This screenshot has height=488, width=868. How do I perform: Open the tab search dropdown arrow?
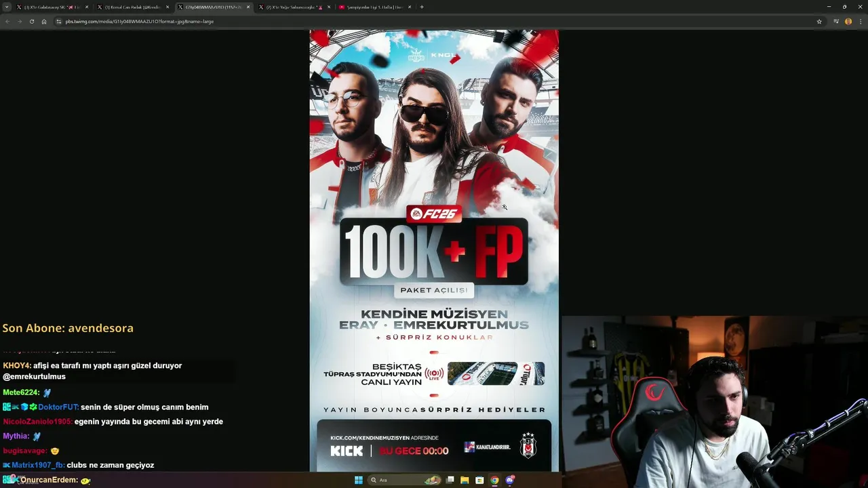tap(7, 7)
